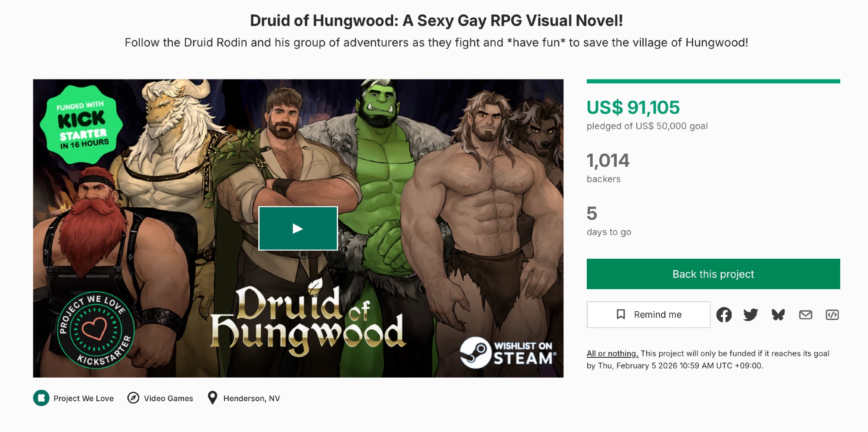Screen dimensions: 868x432
Task: Click the Henderson location pin icon
Action: (212, 398)
